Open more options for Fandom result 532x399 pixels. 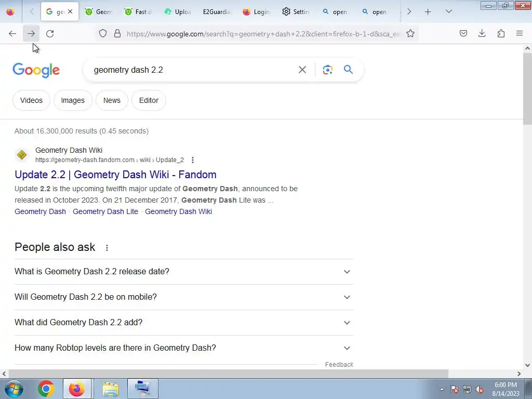click(193, 160)
